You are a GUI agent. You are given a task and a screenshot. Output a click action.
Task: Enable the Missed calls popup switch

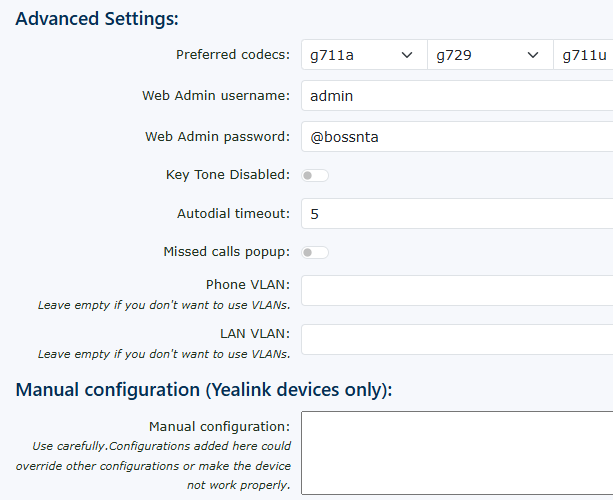(315, 253)
